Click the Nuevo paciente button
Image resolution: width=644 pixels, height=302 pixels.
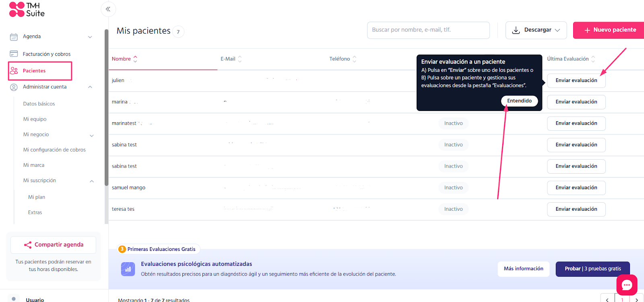(609, 30)
